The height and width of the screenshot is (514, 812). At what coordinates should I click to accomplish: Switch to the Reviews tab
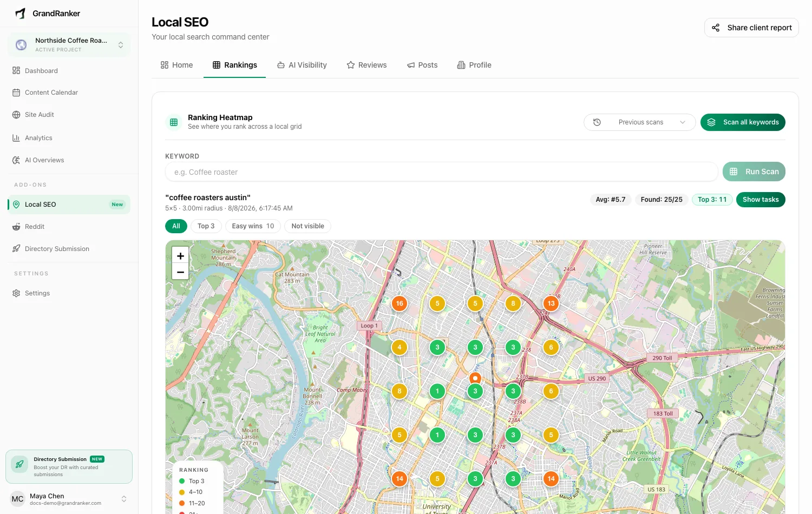pyautogui.click(x=366, y=65)
